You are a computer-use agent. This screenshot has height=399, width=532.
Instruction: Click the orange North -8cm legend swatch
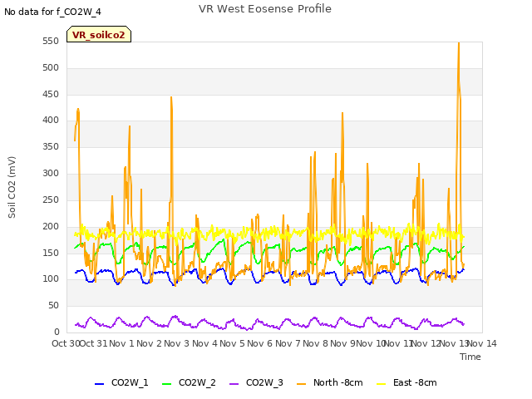[301, 384]
